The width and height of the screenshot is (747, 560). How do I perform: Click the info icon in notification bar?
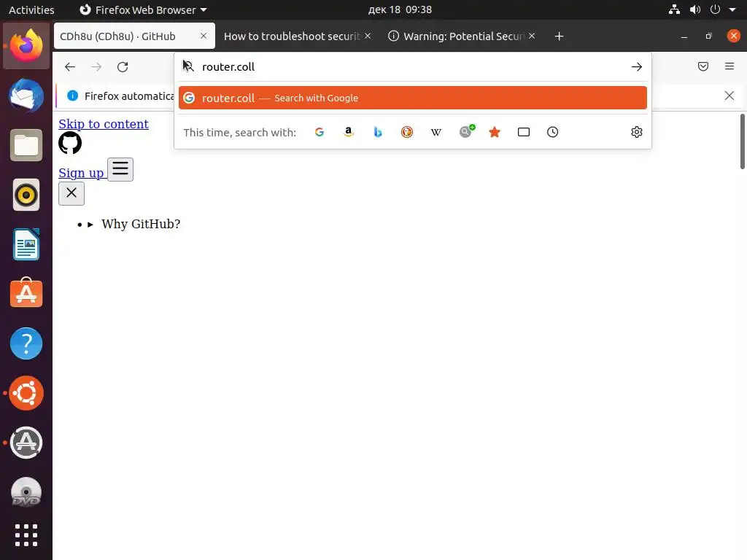(72, 96)
